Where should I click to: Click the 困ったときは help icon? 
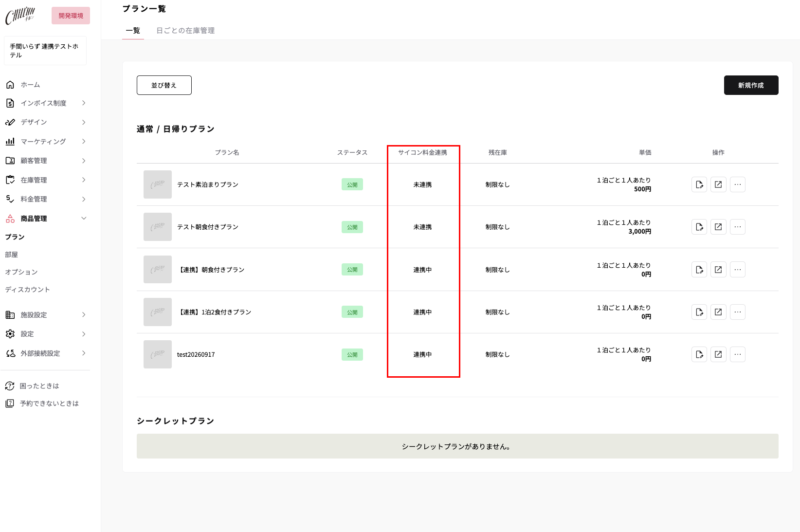pyautogui.click(x=10, y=386)
